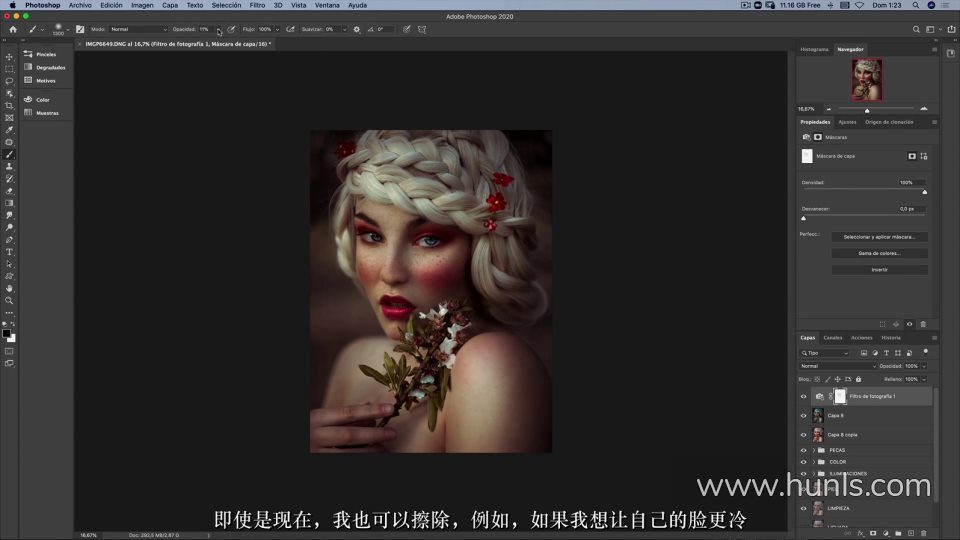Open the Suavizar value dropdown
This screenshot has width=960, height=540.
coord(344,29)
